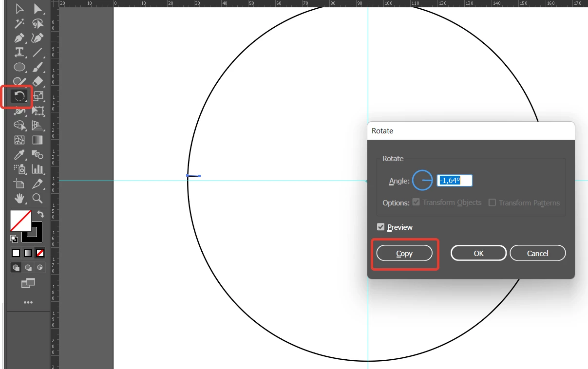Select the Type tool
The width and height of the screenshot is (588, 369).
coord(19,53)
